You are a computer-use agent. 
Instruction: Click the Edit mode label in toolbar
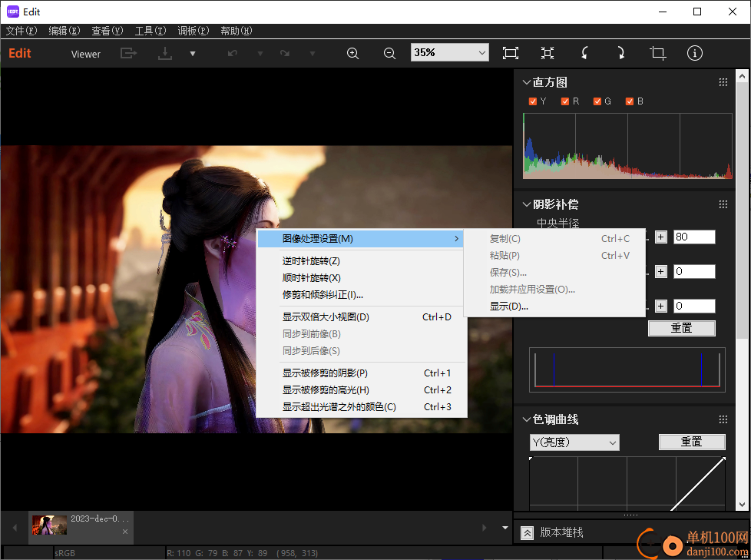(x=20, y=53)
